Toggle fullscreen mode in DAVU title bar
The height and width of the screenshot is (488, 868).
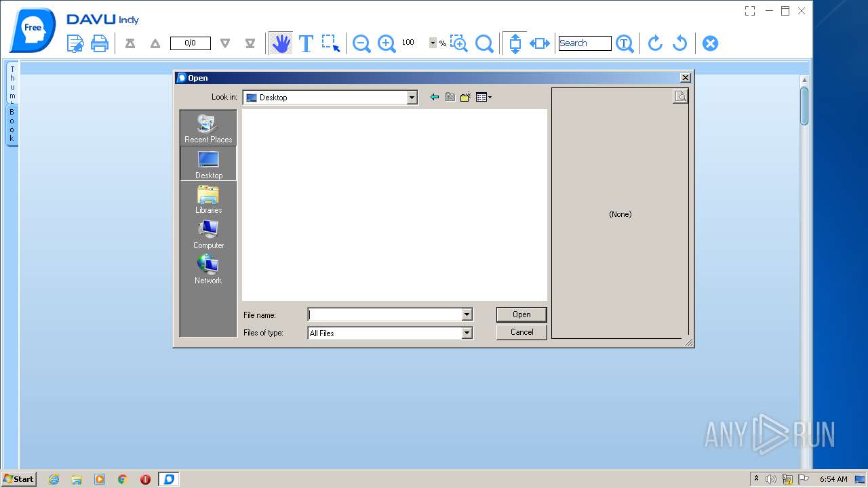point(750,11)
